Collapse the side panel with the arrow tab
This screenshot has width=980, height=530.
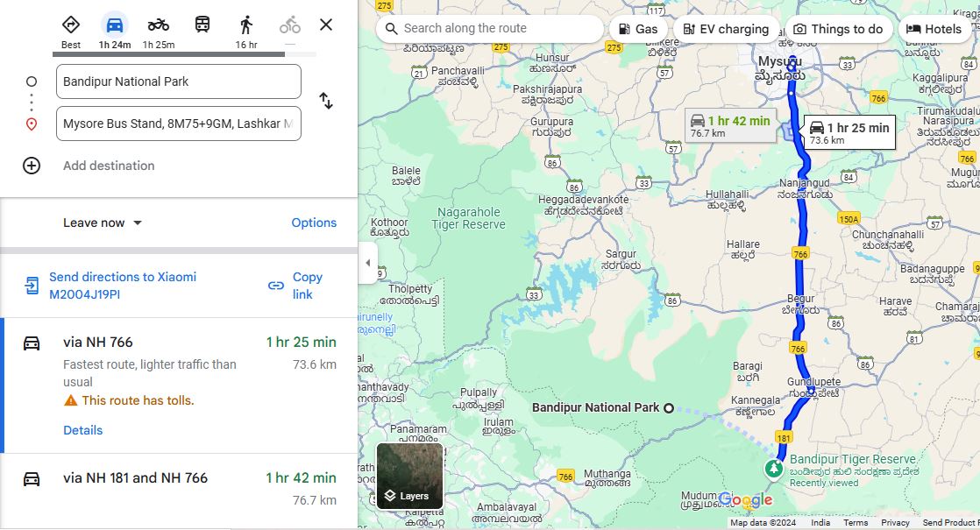point(368,263)
